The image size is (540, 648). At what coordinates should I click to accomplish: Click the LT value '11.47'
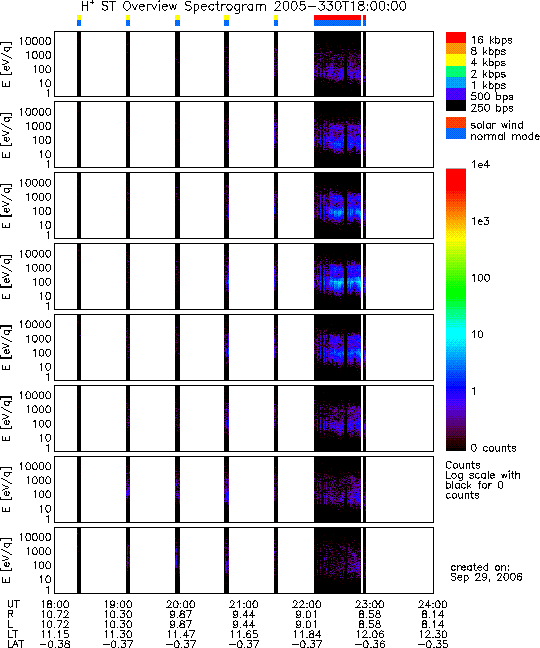tap(181, 634)
